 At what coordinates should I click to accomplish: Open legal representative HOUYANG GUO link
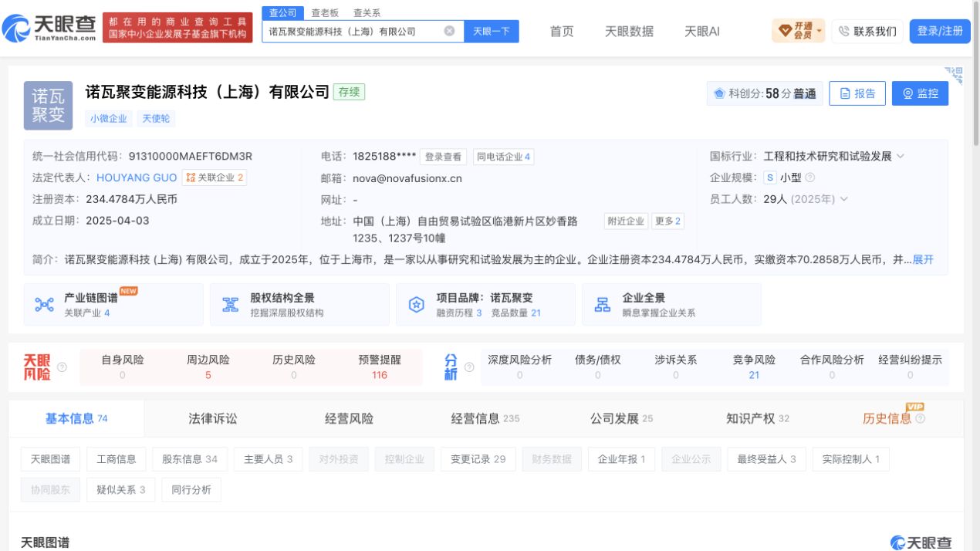[x=137, y=177]
